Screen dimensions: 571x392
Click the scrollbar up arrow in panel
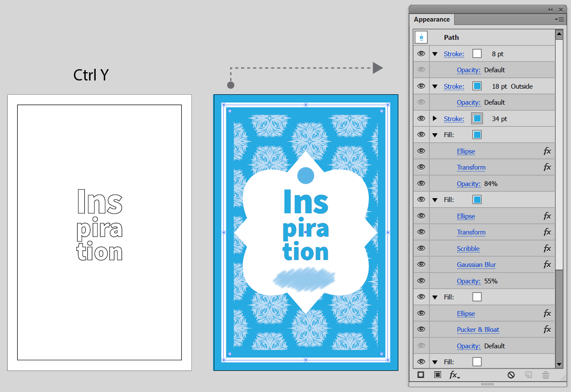click(x=559, y=34)
